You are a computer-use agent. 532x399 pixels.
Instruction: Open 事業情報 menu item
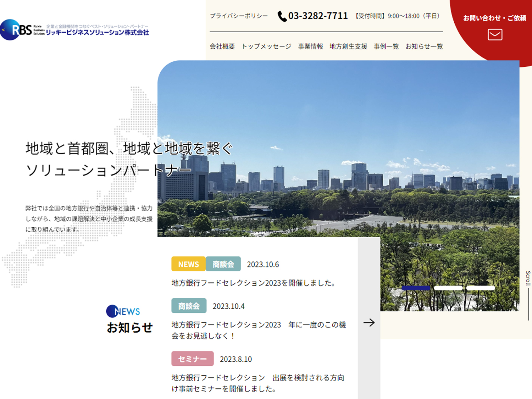(310, 46)
